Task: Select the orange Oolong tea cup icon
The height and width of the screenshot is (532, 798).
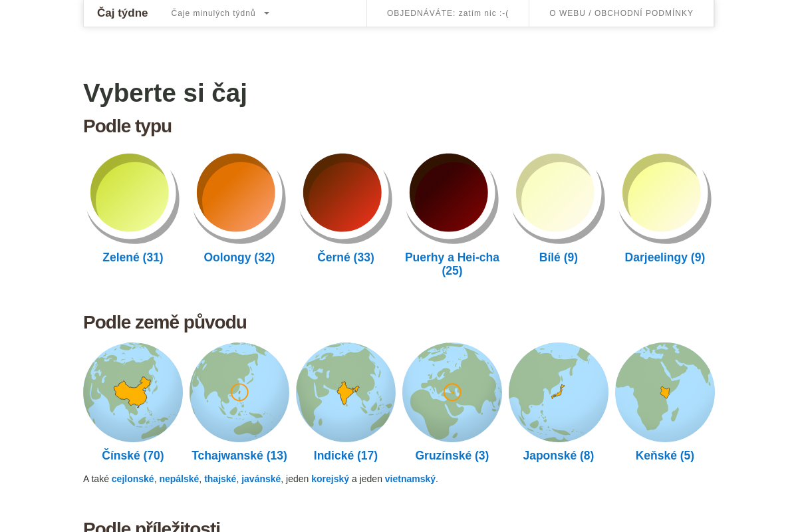Action: click(239, 198)
